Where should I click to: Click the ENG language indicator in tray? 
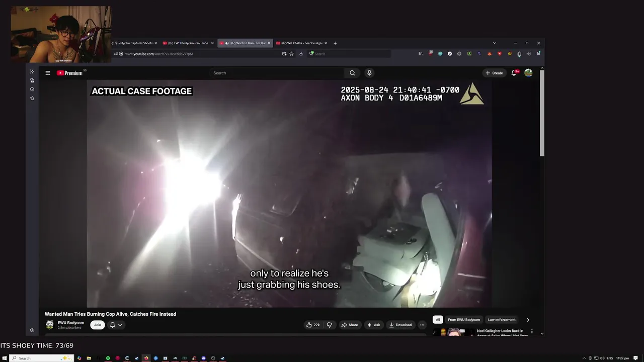pyautogui.click(x=610, y=358)
